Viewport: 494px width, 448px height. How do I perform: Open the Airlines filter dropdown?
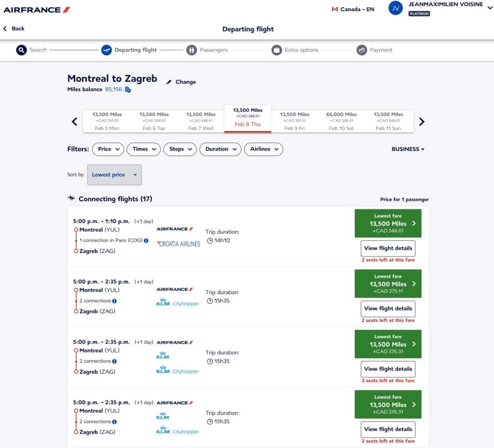(x=263, y=149)
